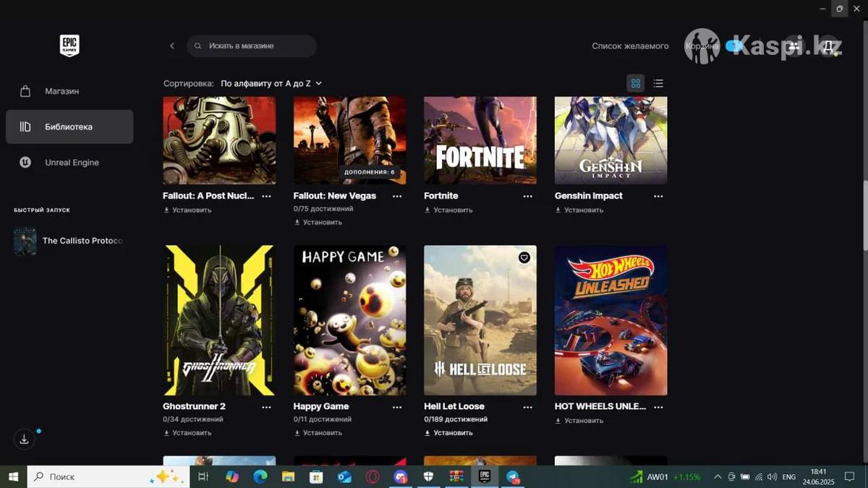This screenshot has height=488, width=868.
Task: Open Outlook from the taskbar
Action: pyautogui.click(x=344, y=476)
